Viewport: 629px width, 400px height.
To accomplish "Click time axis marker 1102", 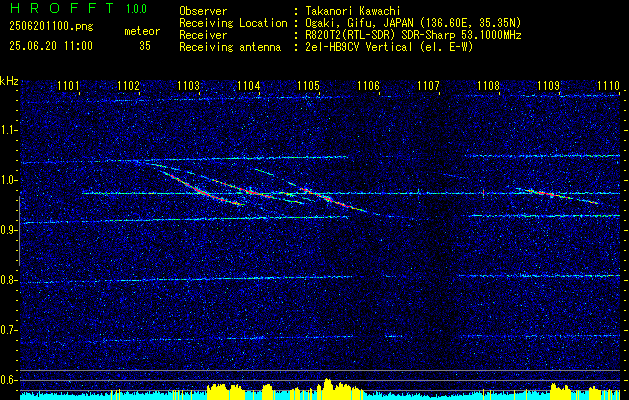I will (128, 85).
